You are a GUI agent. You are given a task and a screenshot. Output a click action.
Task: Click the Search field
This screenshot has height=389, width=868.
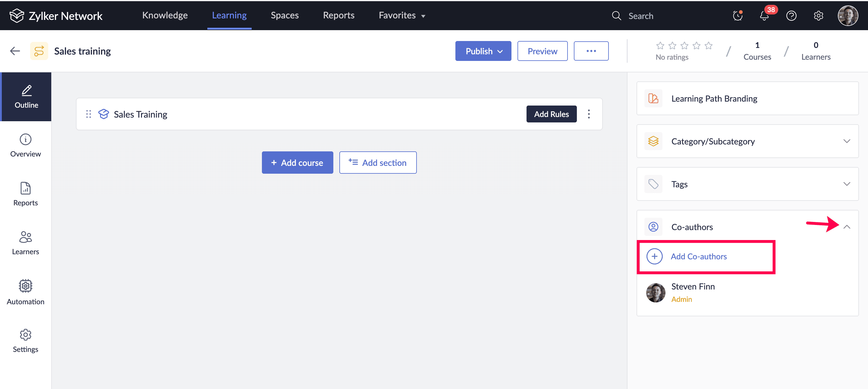[x=640, y=16]
